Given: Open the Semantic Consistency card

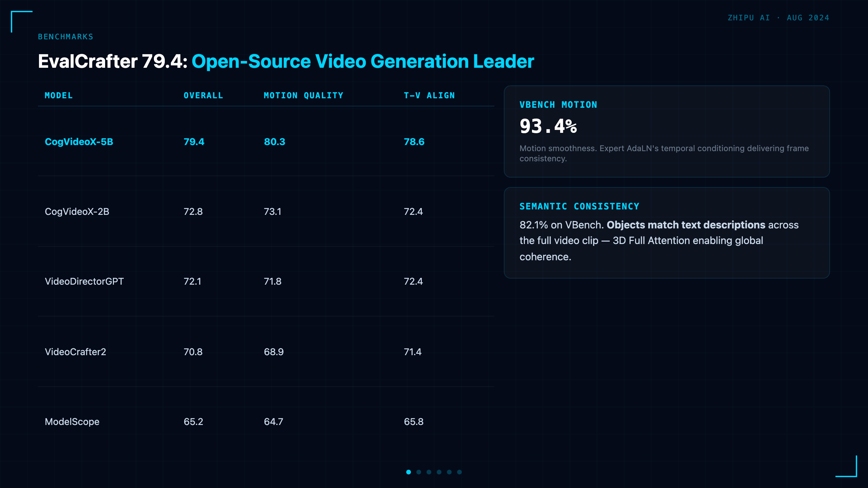Looking at the screenshot, I should coord(667,233).
